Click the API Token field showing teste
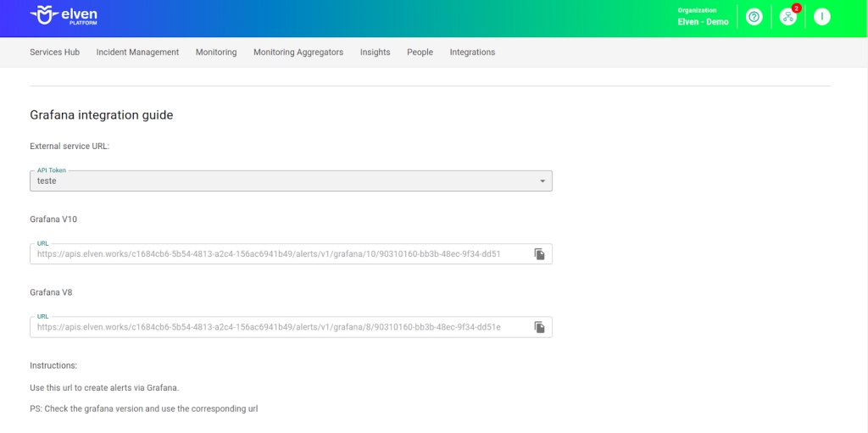Screen dimensions: 868x433 pyautogui.click(x=280, y=181)
